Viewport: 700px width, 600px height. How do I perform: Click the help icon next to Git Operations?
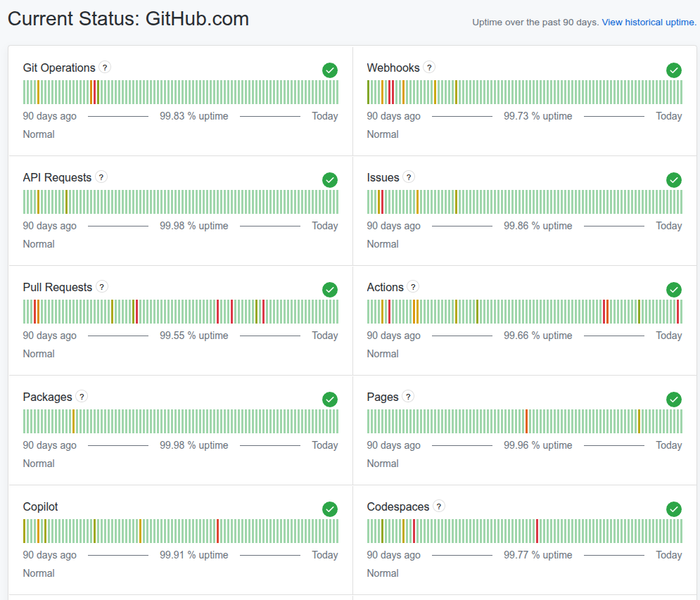click(x=105, y=68)
